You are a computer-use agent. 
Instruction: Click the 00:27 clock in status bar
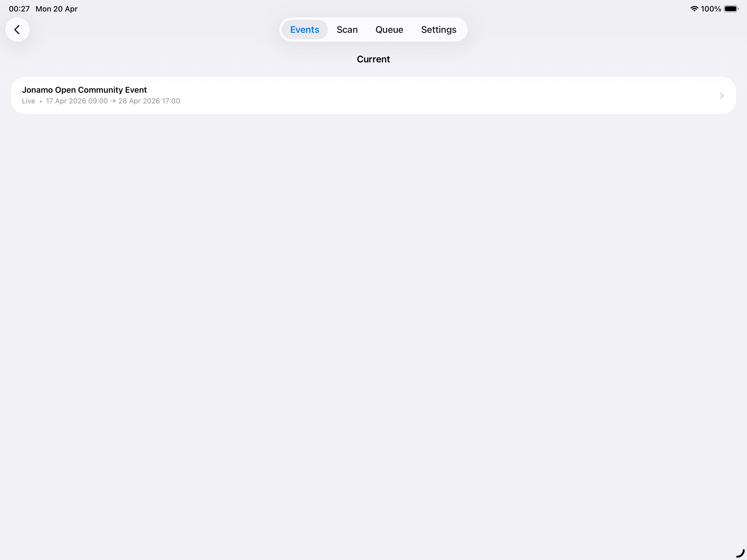(19, 9)
